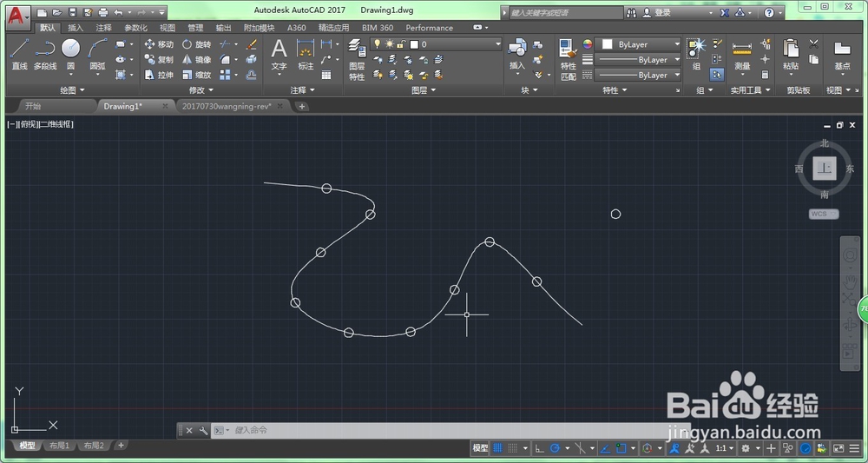
Task: Click the 缩放 (Scale) tool
Action: click(x=196, y=75)
